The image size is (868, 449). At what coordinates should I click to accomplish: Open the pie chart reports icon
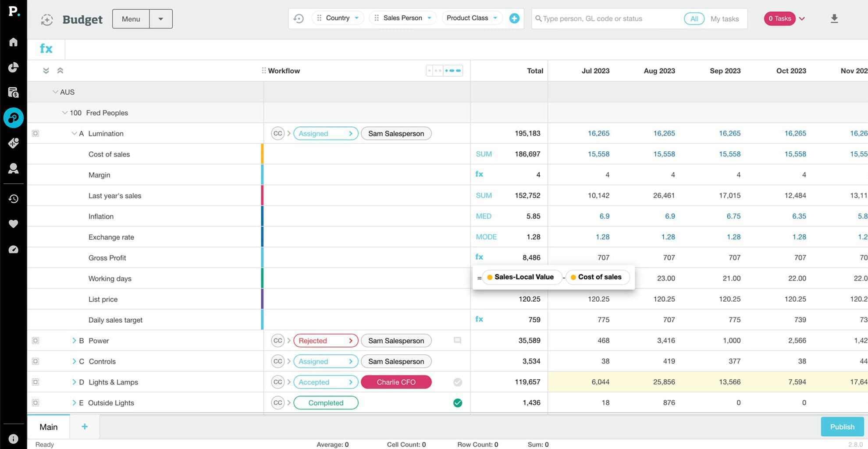click(x=13, y=67)
